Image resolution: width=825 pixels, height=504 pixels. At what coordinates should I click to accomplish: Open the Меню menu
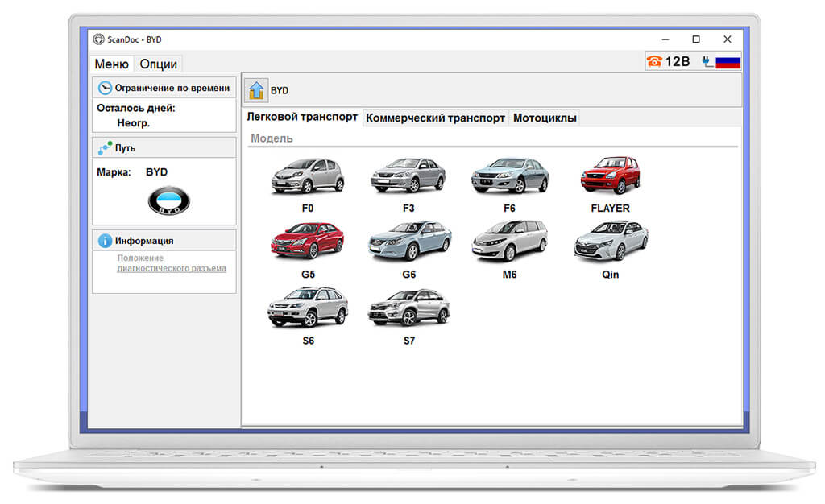click(x=111, y=64)
